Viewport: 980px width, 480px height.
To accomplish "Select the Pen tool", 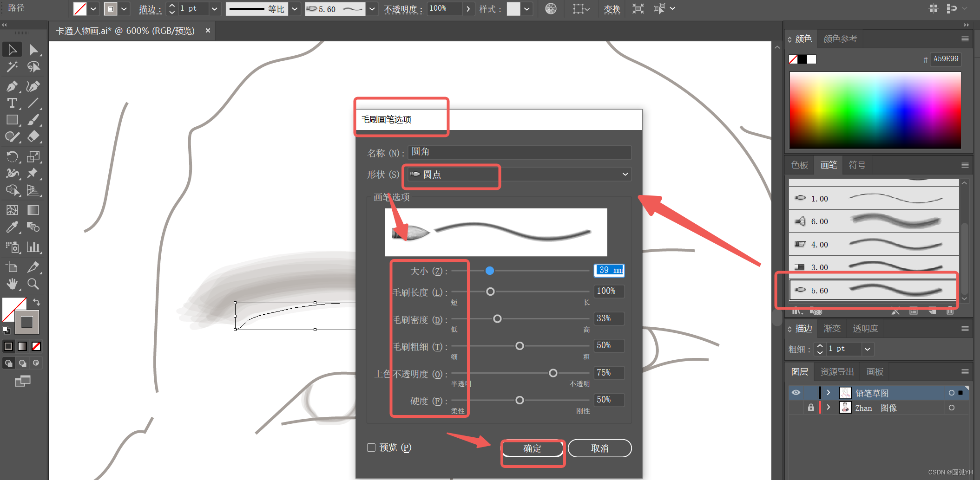I will 12,86.
